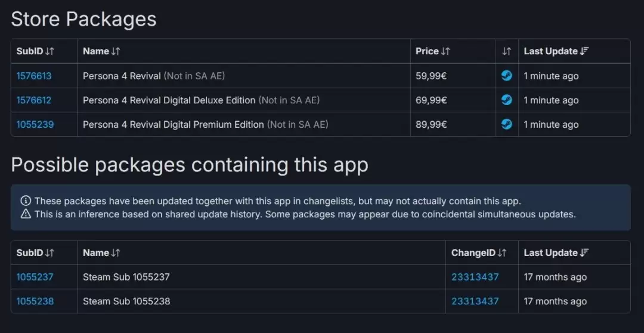Open SubID 1055239 package link
Image resolution: width=644 pixels, height=333 pixels.
(x=34, y=124)
